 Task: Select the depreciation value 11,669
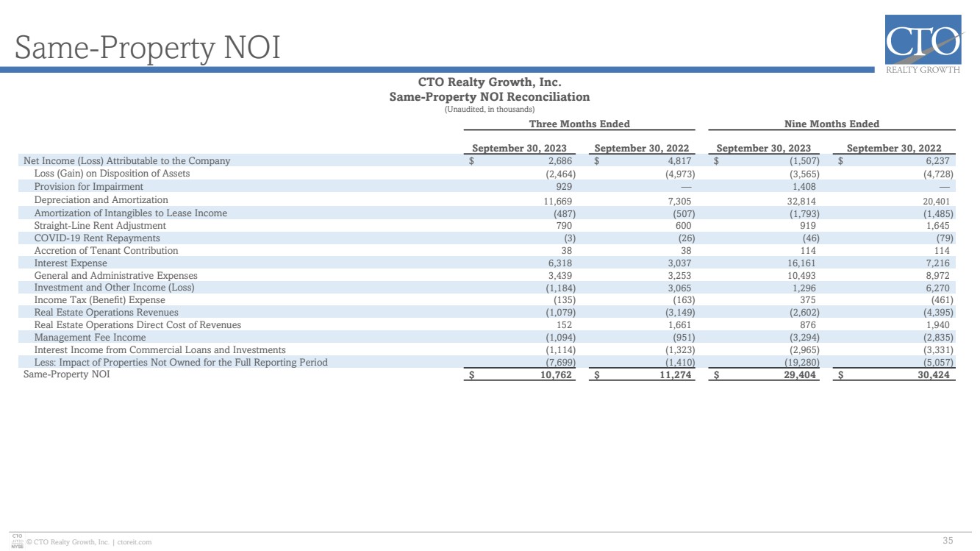tap(557, 201)
